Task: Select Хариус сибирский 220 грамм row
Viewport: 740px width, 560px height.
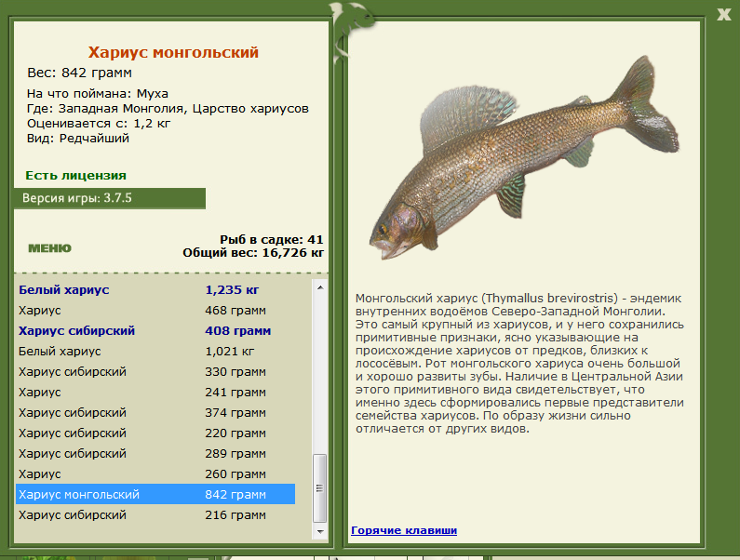Action: (155, 433)
